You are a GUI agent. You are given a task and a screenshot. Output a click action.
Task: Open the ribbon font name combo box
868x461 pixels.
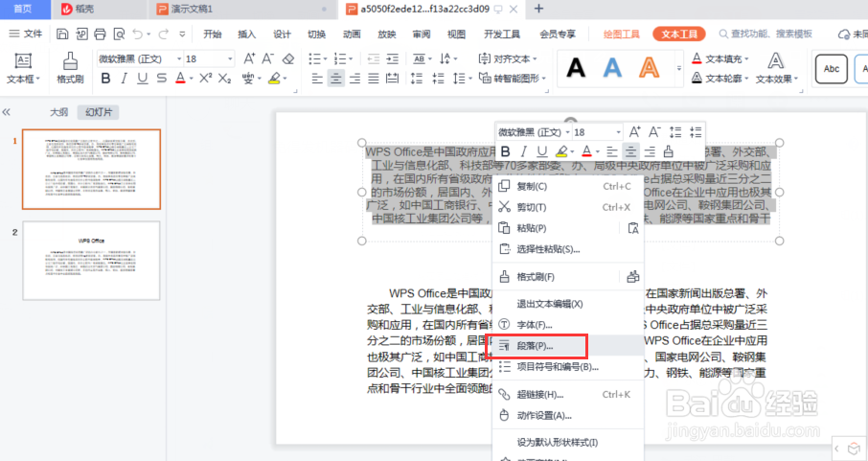(140, 58)
